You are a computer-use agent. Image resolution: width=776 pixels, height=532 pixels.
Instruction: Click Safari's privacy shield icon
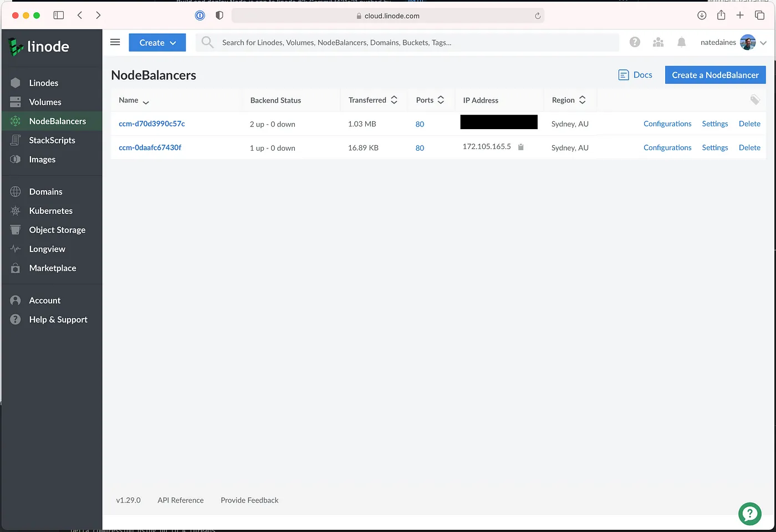coord(219,16)
